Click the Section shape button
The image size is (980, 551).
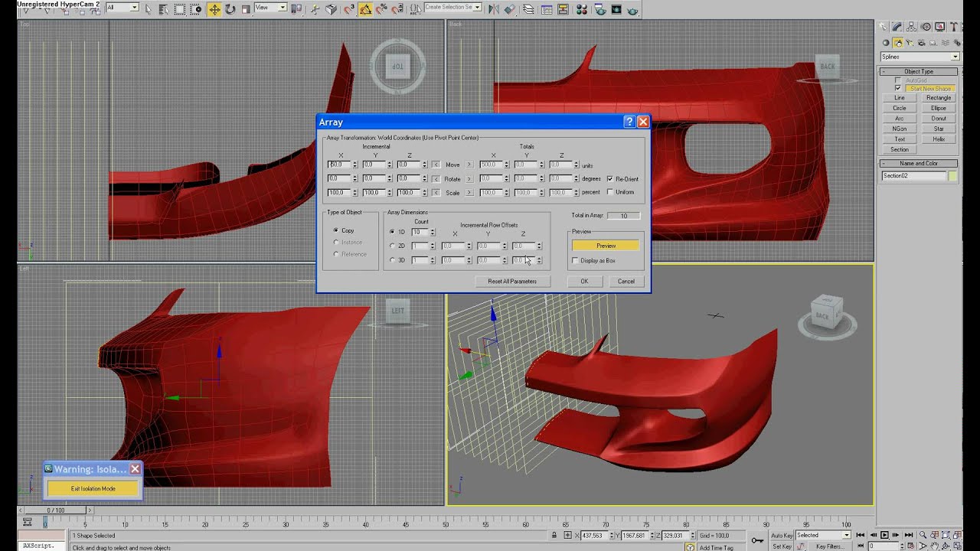coord(900,149)
